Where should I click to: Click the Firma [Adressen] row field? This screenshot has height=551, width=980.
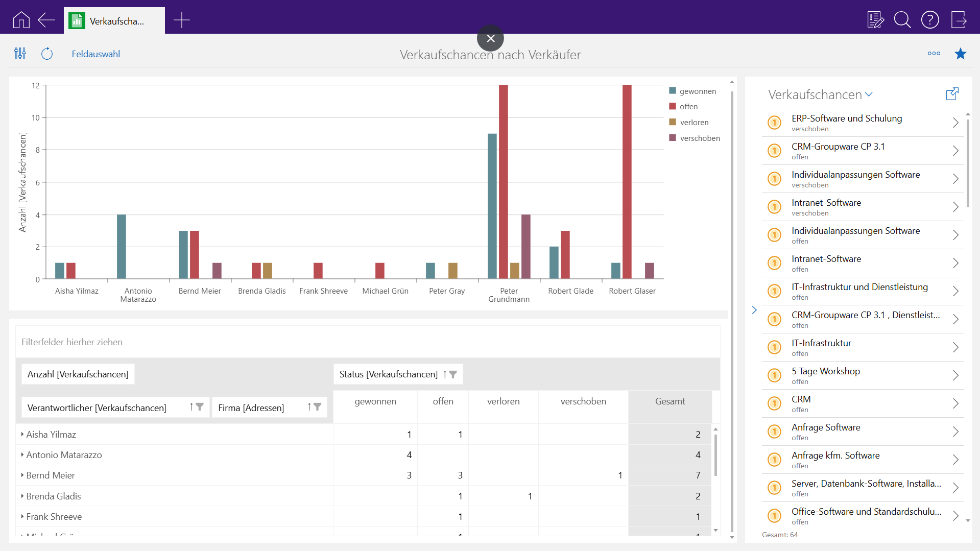click(270, 408)
